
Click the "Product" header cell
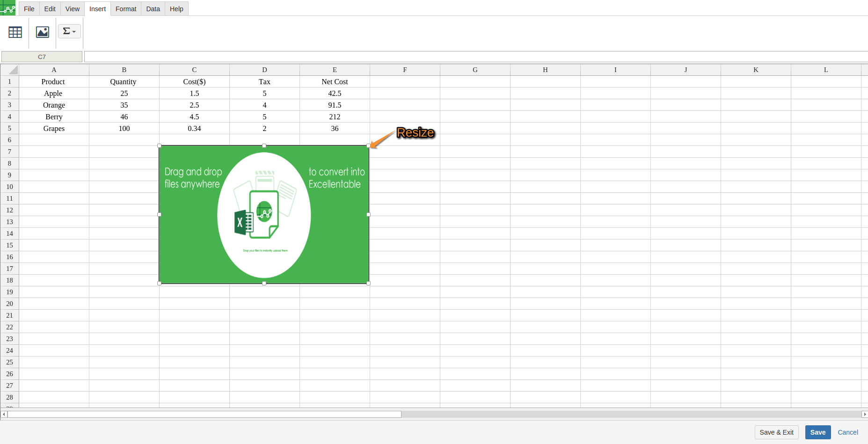pos(54,81)
